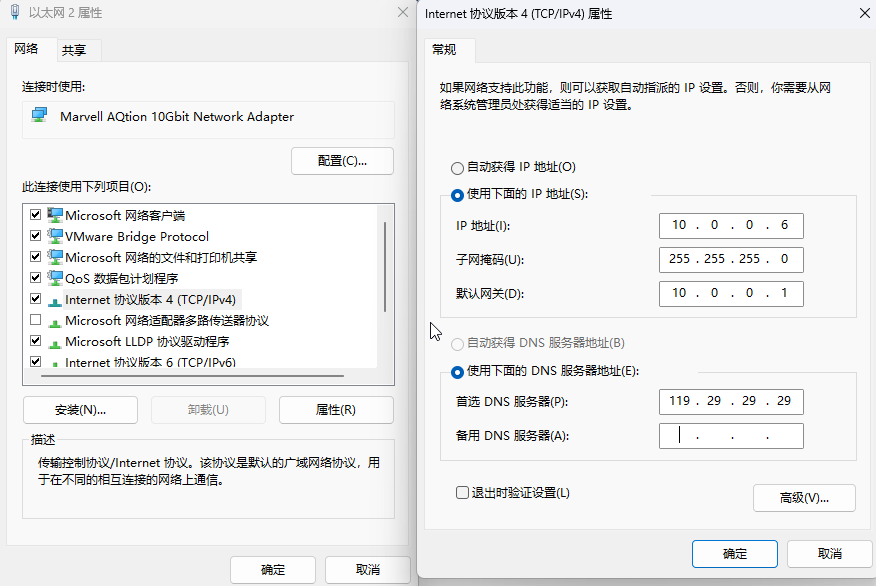
Task: Click the 子网掩码 input field
Action: pos(731,260)
